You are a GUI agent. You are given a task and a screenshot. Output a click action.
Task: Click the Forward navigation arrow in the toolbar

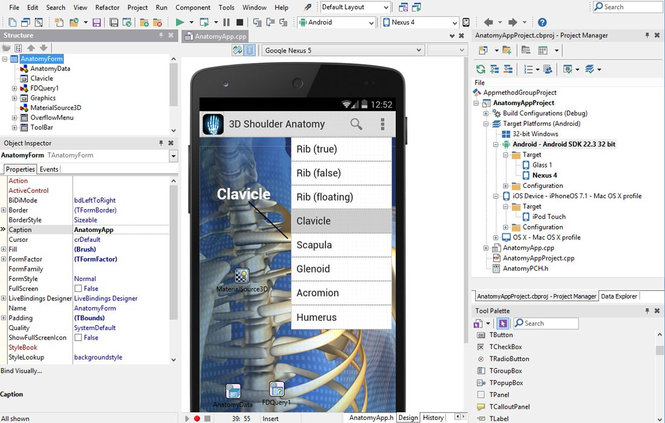[512, 22]
